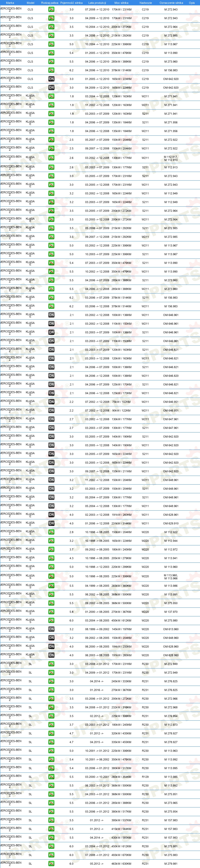Click the Moc silnika column header
The height and width of the screenshot is (868, 200).
121,3
